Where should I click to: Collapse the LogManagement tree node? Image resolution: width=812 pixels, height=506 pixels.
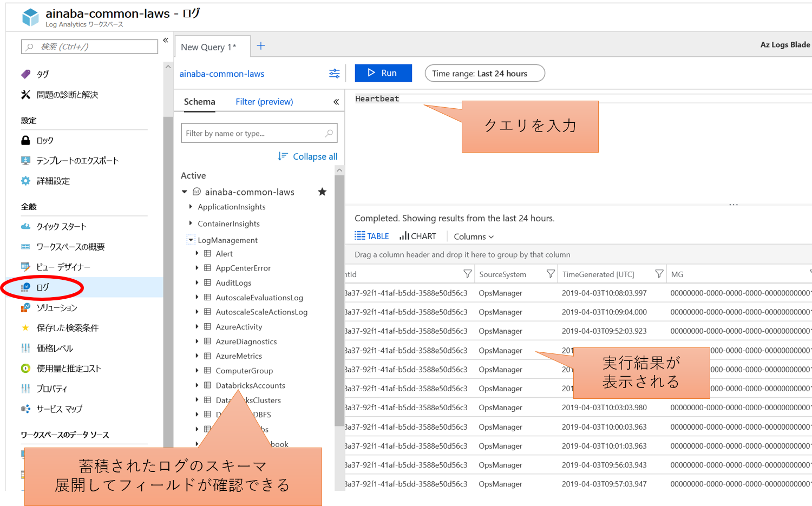191,239
